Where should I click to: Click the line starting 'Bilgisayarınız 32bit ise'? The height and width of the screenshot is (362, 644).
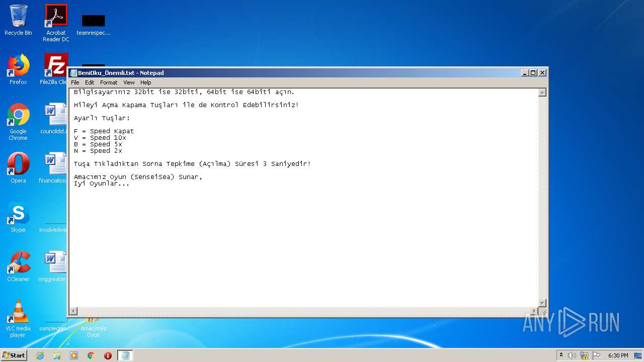(184, 92)
